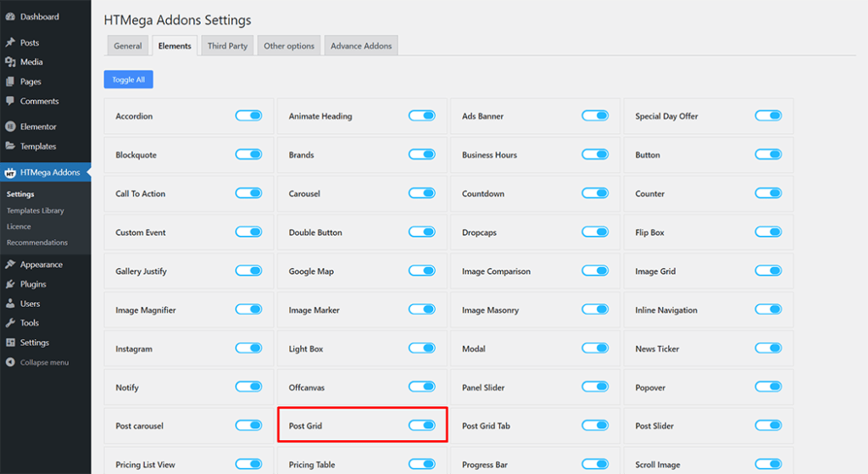Toggle the Button element switch
This screenshot has height=474, width=868.
point(768,154)
